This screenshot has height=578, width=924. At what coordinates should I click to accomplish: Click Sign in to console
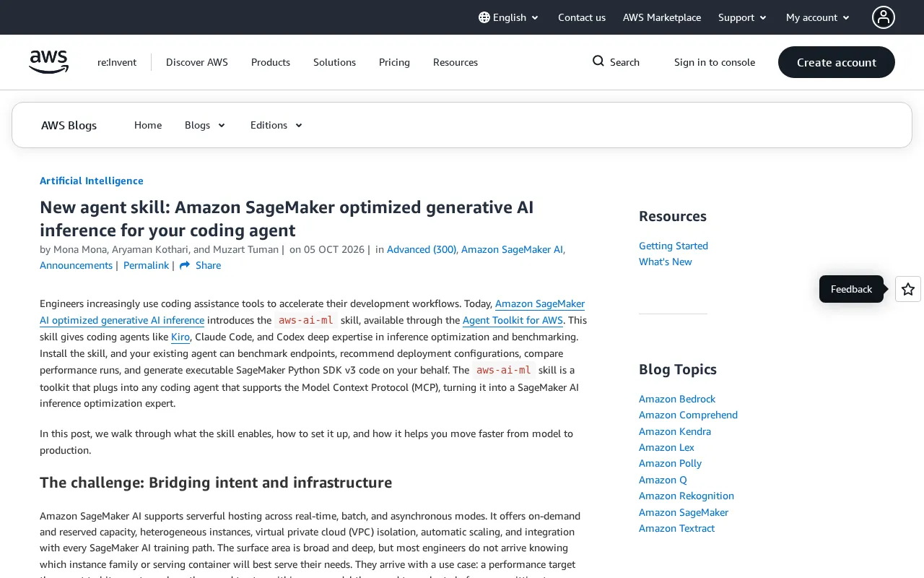(715, 62)
